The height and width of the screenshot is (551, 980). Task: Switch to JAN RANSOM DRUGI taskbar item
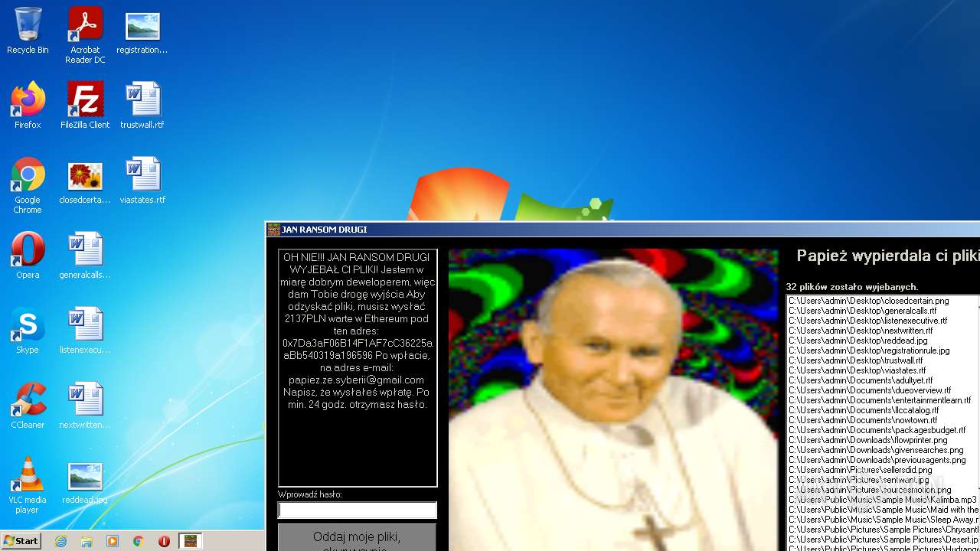190,541
